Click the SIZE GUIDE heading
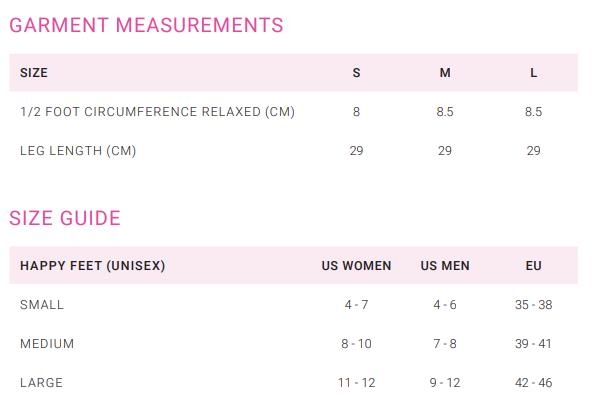Screen dimensions: 612x404 pyautogui.click(x=65, y=218)
